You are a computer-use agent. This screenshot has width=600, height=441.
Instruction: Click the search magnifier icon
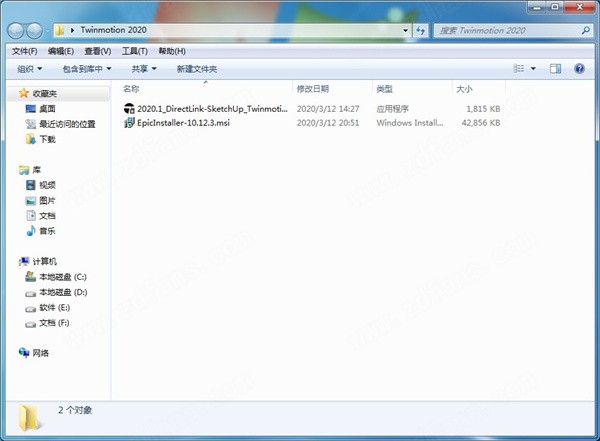tap(585, 30)
